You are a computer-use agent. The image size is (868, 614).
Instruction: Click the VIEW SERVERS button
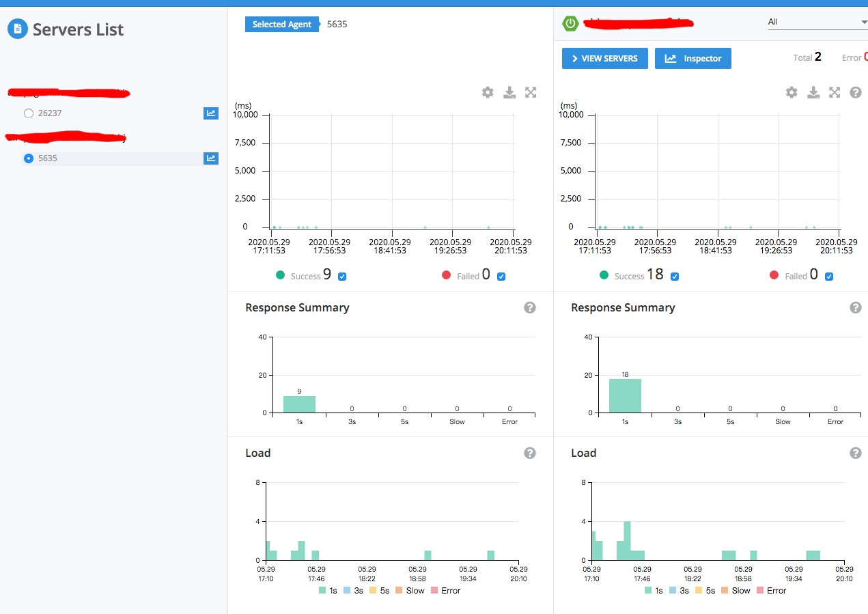[x=604, y=59]
